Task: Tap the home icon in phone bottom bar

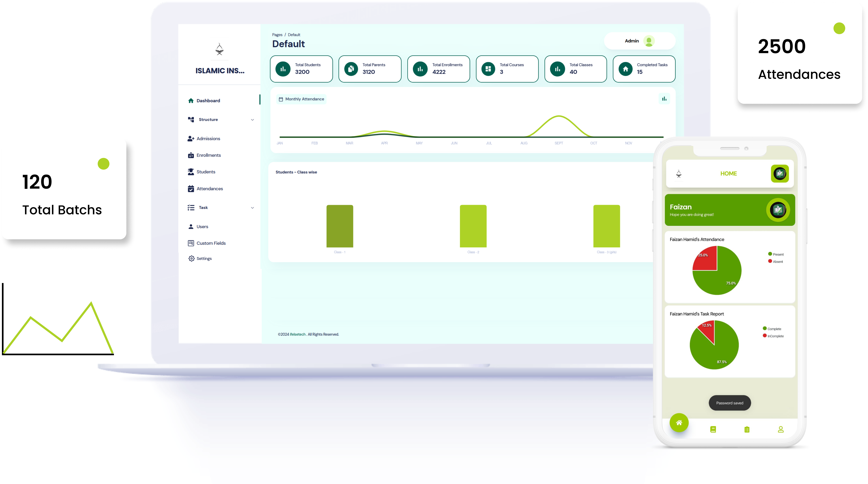Action: coord(679,422)
